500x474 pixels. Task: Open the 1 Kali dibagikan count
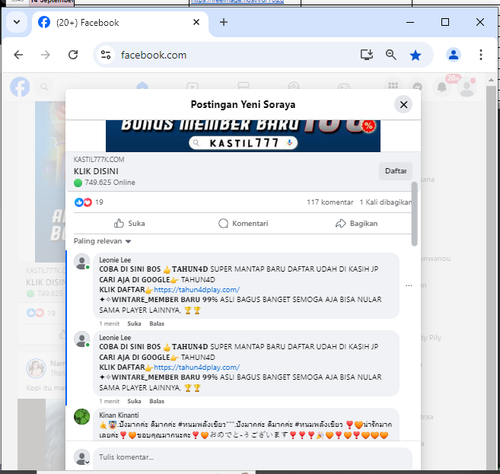(385, 202)
